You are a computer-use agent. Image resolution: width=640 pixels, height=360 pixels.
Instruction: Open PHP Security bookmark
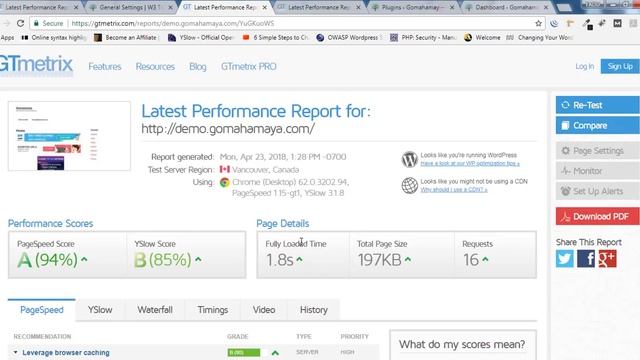(x=423, y=38)
